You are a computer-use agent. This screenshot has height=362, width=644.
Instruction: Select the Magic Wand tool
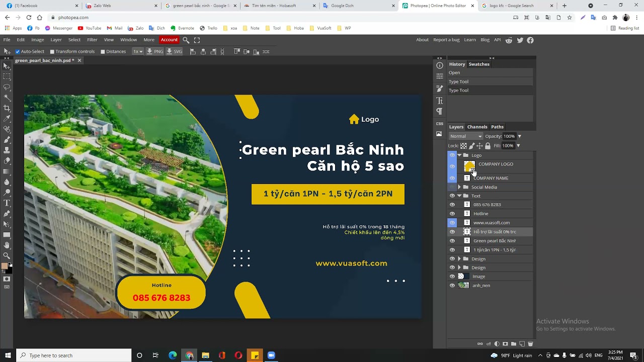click(x=7, y=98)
